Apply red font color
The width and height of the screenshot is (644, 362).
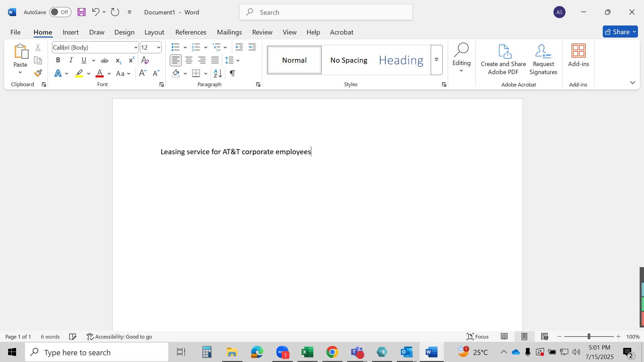coord(100,73)
